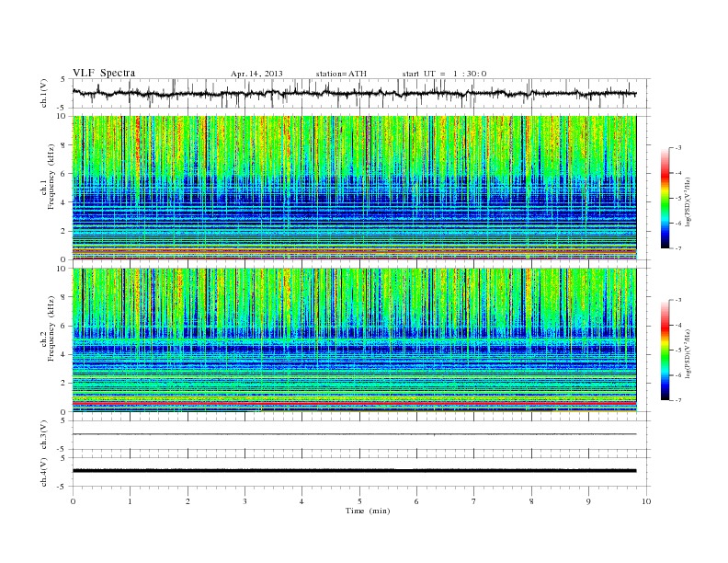Click the ch.2 spectrogram plot
Image resolution: width=728 pixels, height=563 pixels.
pos(354,340)
